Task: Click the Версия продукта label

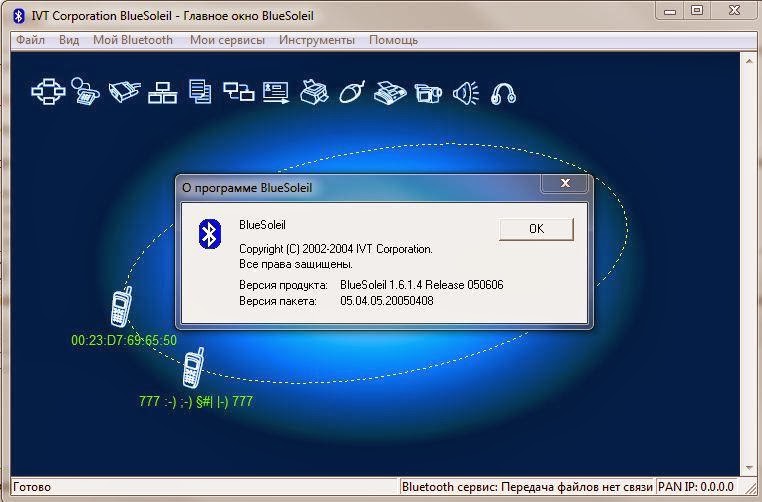Action: (x=283, y=285)
